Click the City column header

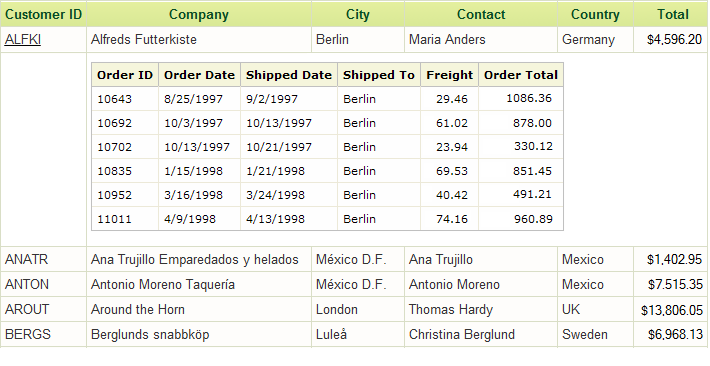click(358, 14)
